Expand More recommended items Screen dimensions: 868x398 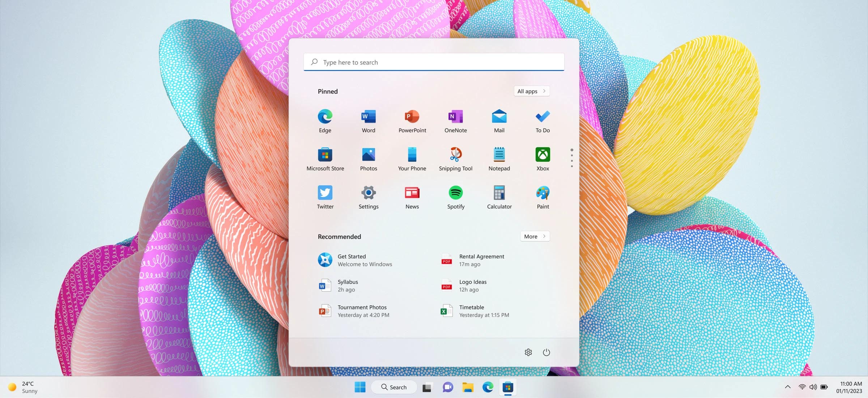coord(535,236)
